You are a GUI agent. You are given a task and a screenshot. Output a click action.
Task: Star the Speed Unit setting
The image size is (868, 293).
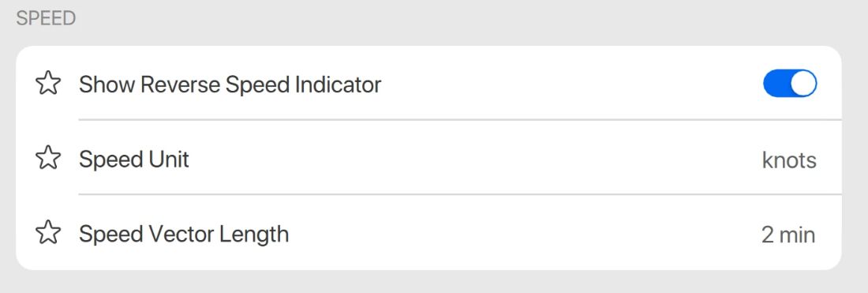coord(48,159)
